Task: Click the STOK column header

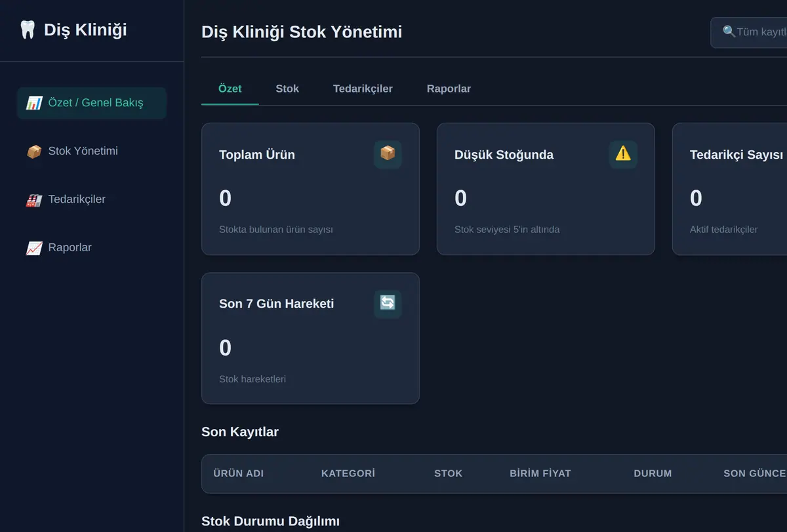Action: (x=449, y=474)
